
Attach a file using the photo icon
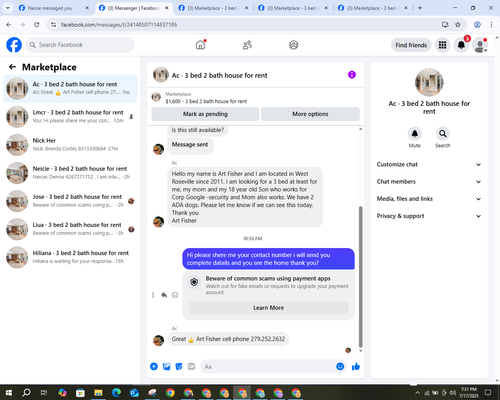point(166,367)
